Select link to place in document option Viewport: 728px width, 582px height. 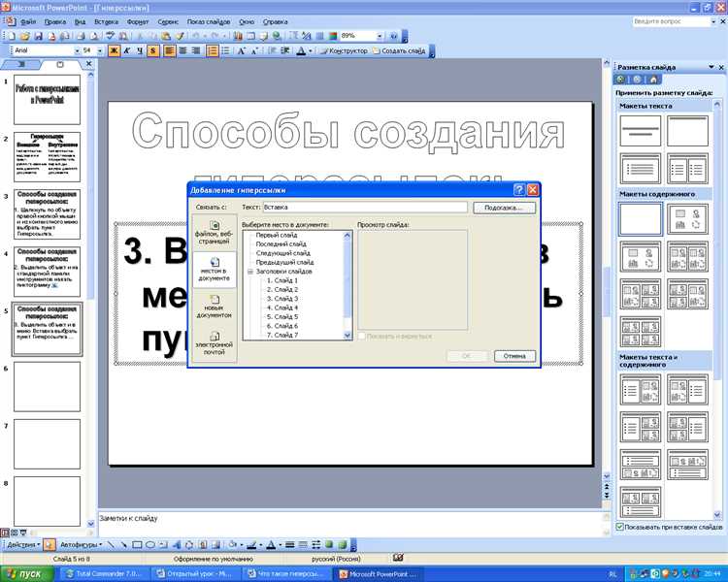[x=215, y=270]
